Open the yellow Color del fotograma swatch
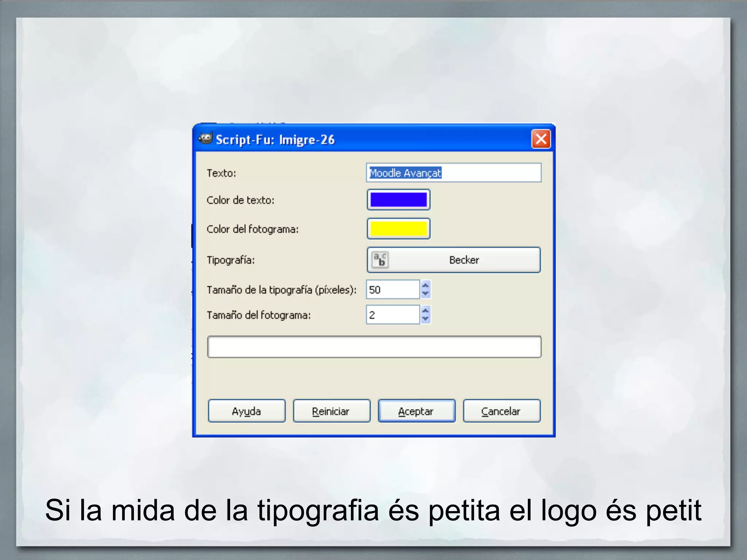747x560 pixels. (x=398, y=229)
